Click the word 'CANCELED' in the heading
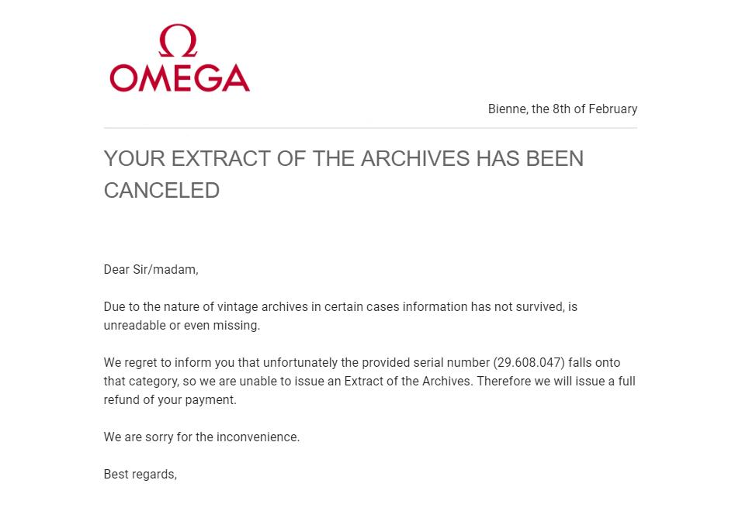This screenshot has height=532, width=756. (161, 191)
